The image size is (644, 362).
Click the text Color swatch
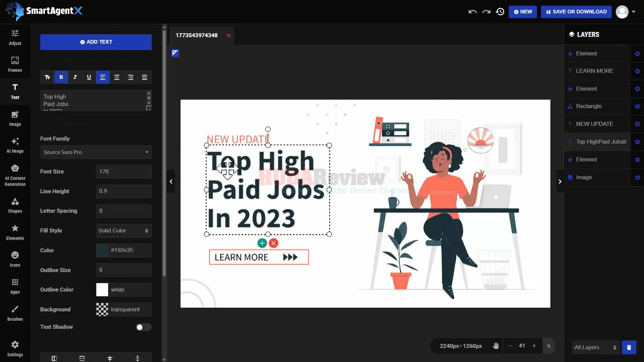click(x=102, y=250)
